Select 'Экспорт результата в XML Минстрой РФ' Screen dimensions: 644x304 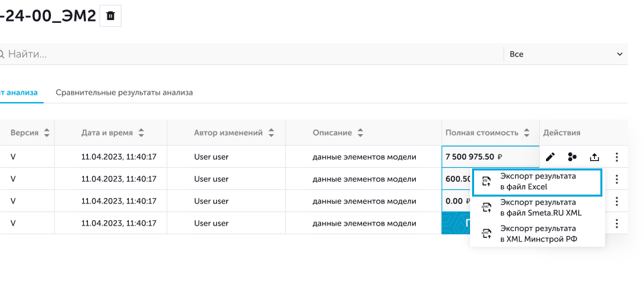(x=537, y=234)
